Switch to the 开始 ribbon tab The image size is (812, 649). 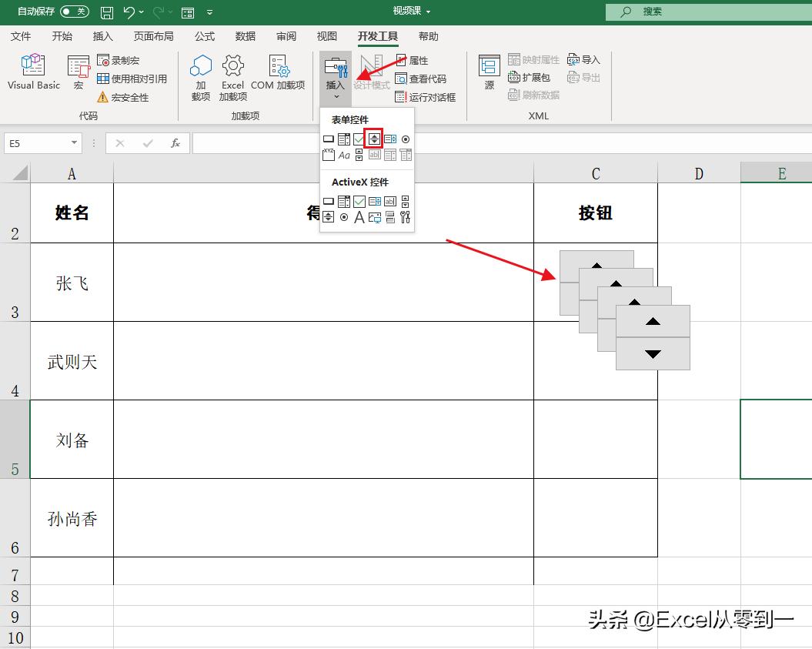pos(62,35)
